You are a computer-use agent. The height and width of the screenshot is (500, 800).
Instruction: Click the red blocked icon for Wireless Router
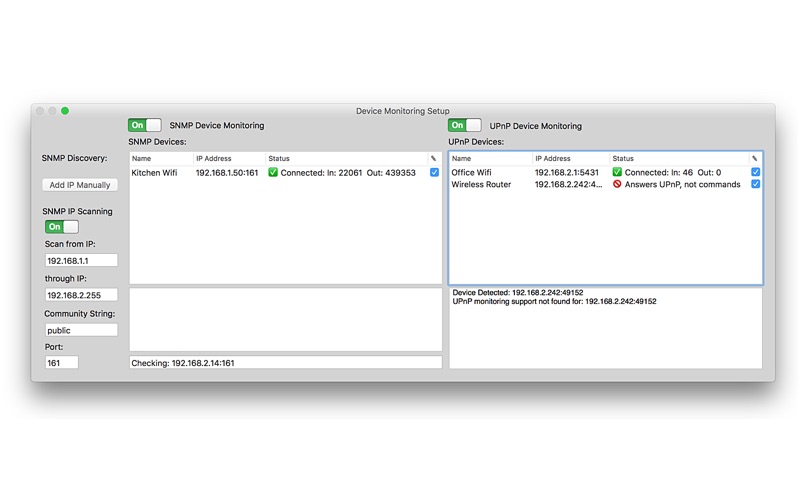pyautogui.click(x=617, y=184)
